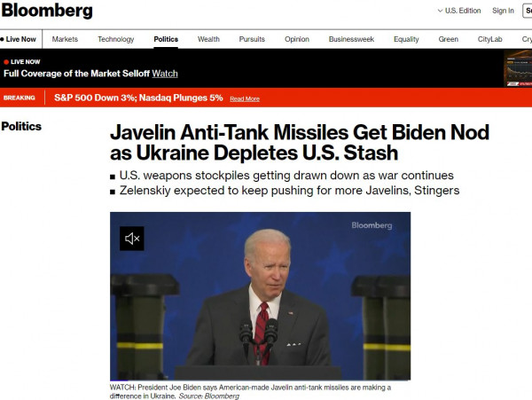This screenshot has width=532, height=400.
Task: Click Read More in the breaking banner
Action: (245, 98)
